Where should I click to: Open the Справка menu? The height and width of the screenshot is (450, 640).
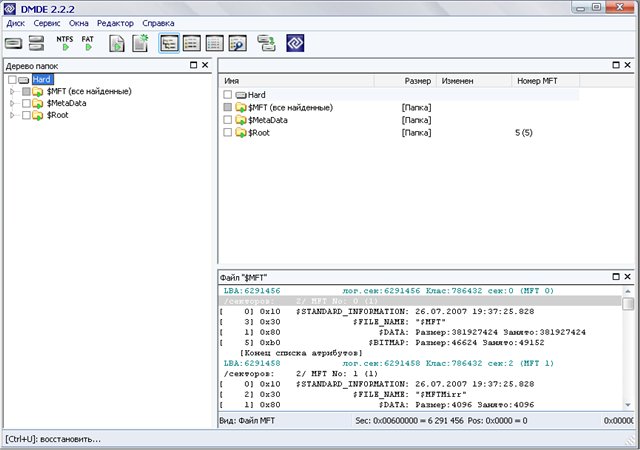(x=158, y=23)
